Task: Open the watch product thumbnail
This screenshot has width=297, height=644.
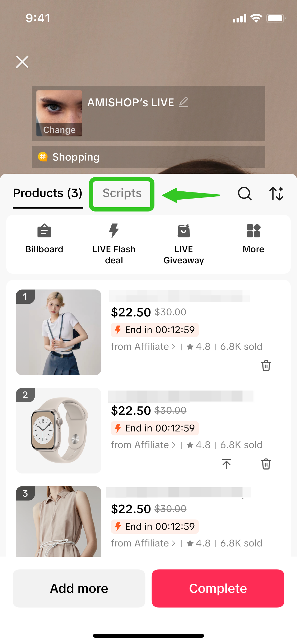Action: 59,430
